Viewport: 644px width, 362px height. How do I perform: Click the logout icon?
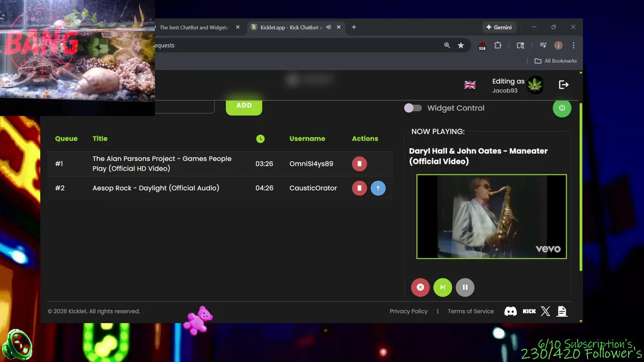pyautogui.click(x=563, y=85)
